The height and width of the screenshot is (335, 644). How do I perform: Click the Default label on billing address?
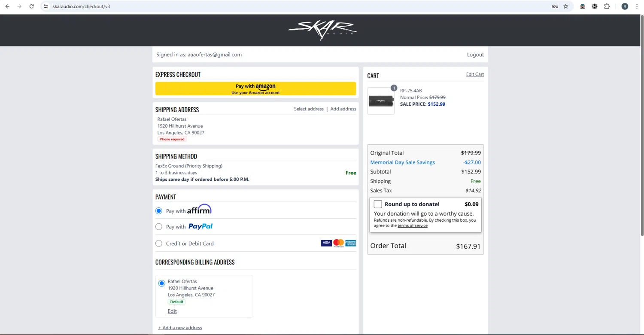pos(176,302)
